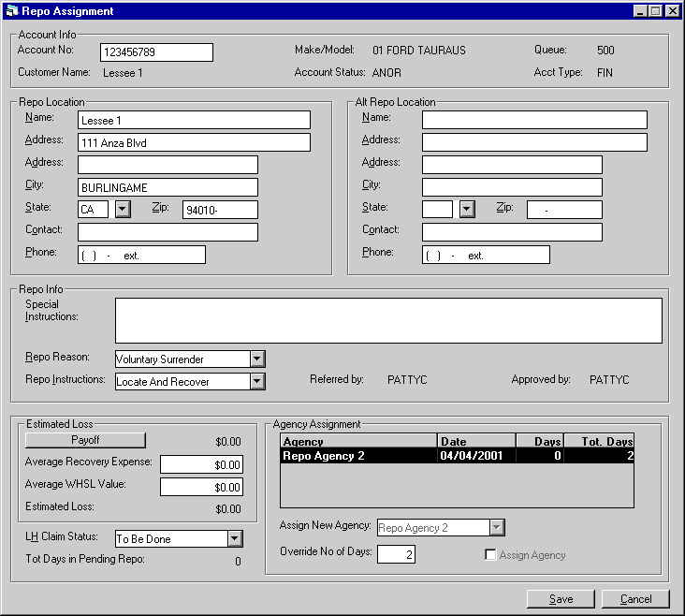This screenshot has width=685, height=616.
Task: Click the Approved by PATTYC value
Action: tap(609, 379)
